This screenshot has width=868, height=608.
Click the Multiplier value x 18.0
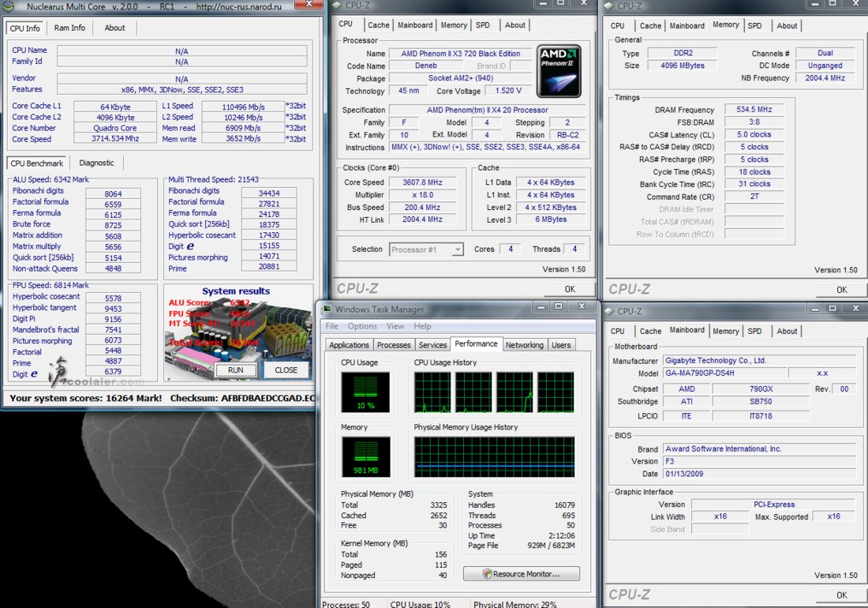(x=422, y=195)
